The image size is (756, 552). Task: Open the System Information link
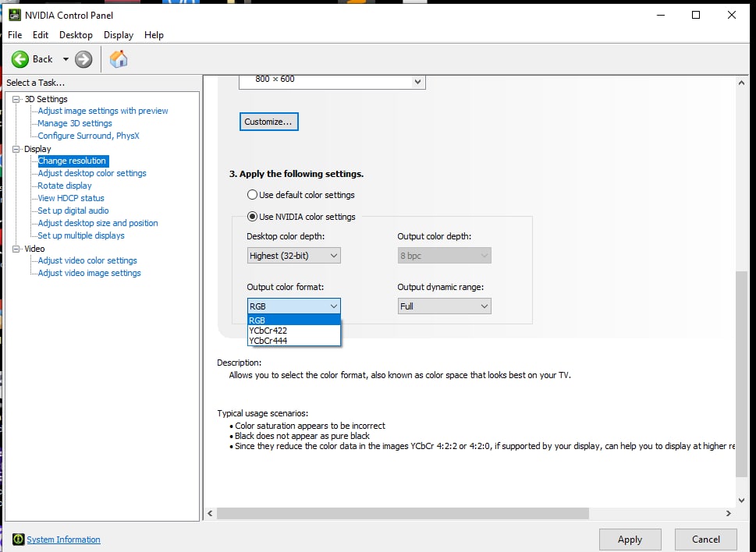pos(63,540)
